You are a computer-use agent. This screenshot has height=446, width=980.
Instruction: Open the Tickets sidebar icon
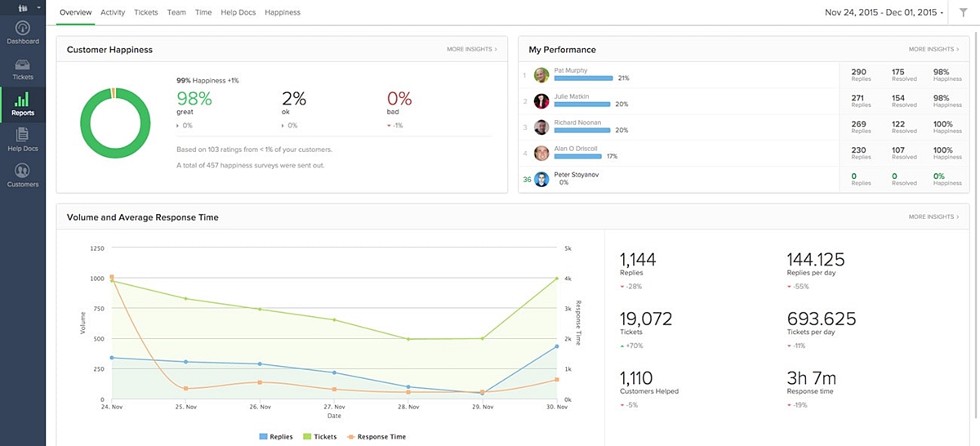point(22,65)
